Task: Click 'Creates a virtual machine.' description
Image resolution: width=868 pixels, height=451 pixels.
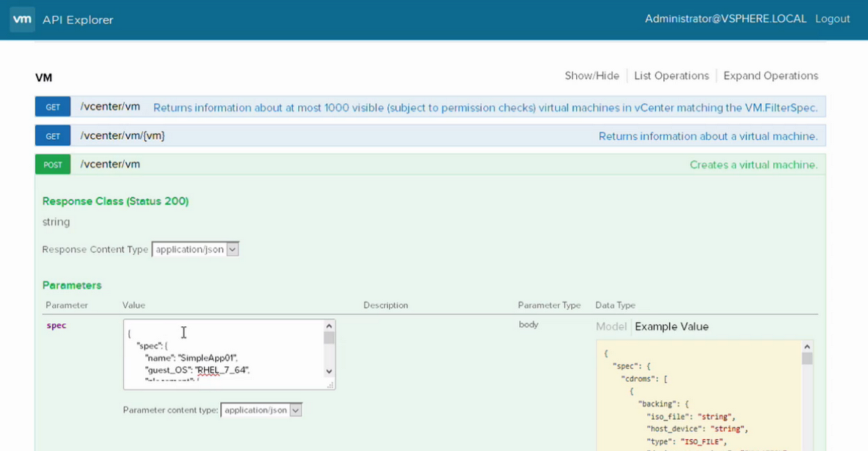Action: [x=753, y=165]
